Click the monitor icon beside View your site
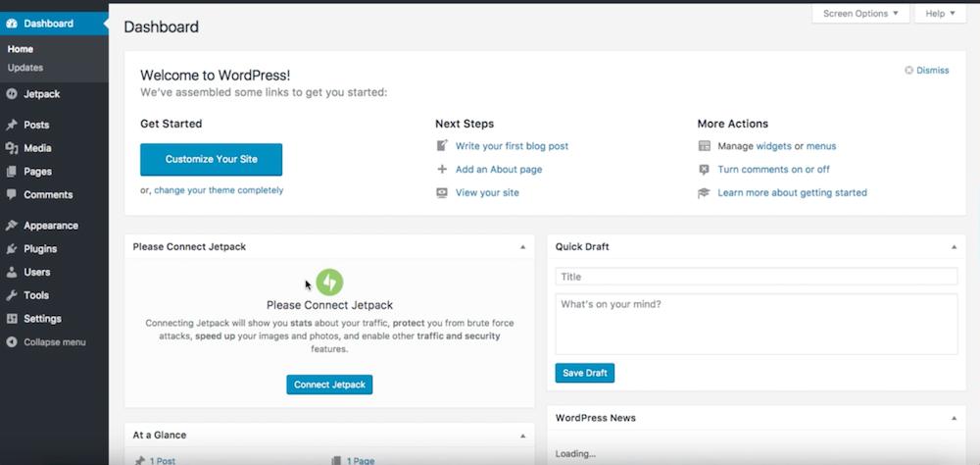The image size is (980, 465). point(442,192)
